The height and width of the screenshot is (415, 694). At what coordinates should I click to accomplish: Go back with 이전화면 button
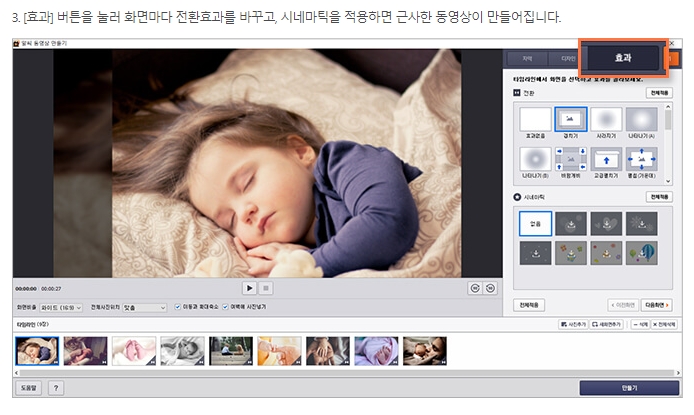623,305
